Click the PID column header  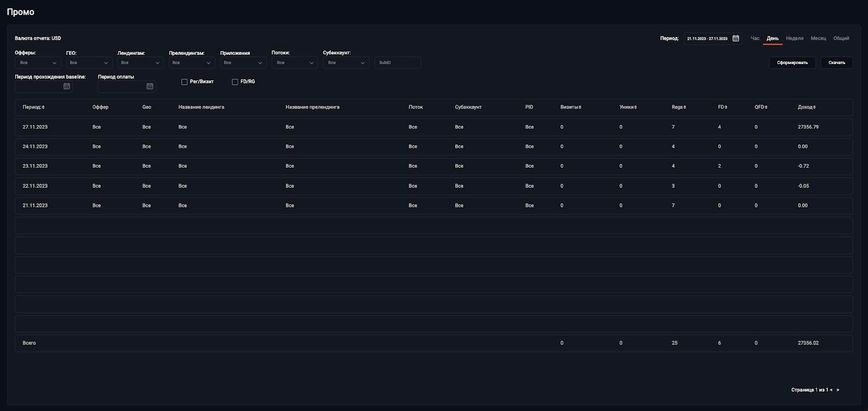(x=529, y=108)
